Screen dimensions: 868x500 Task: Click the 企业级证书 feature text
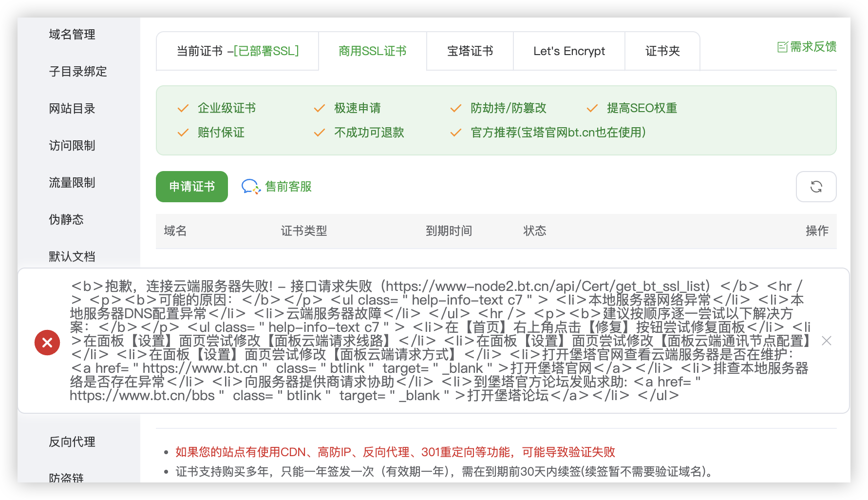(227, 108)
